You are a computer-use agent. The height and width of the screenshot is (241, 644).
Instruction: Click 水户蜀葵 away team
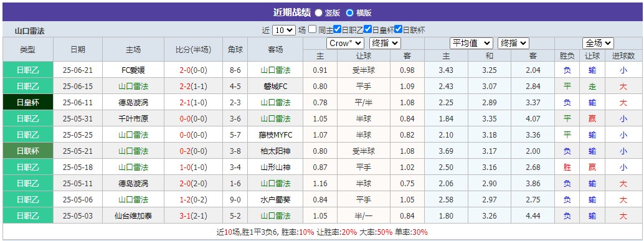pos(275,199)
